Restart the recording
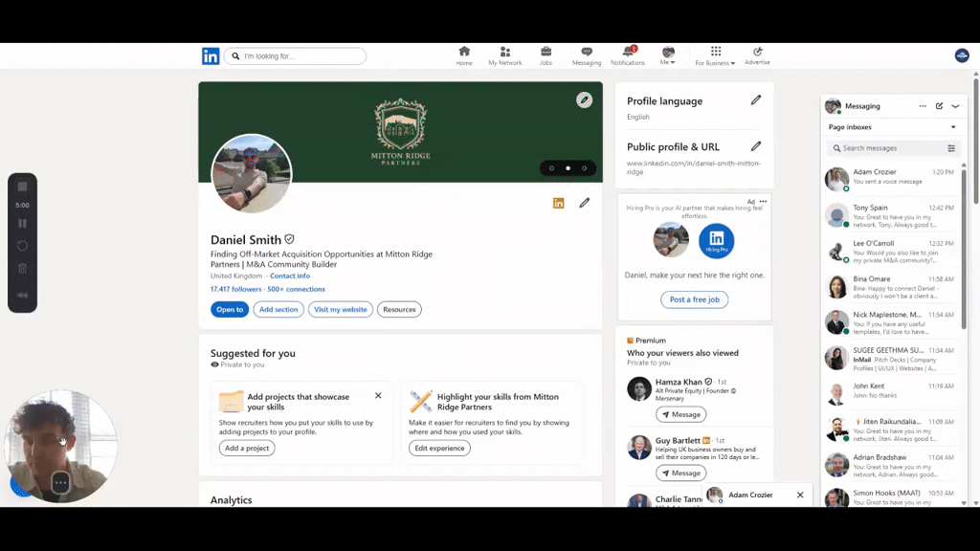Viewport: 980px width, 551px height. [23, 246]
